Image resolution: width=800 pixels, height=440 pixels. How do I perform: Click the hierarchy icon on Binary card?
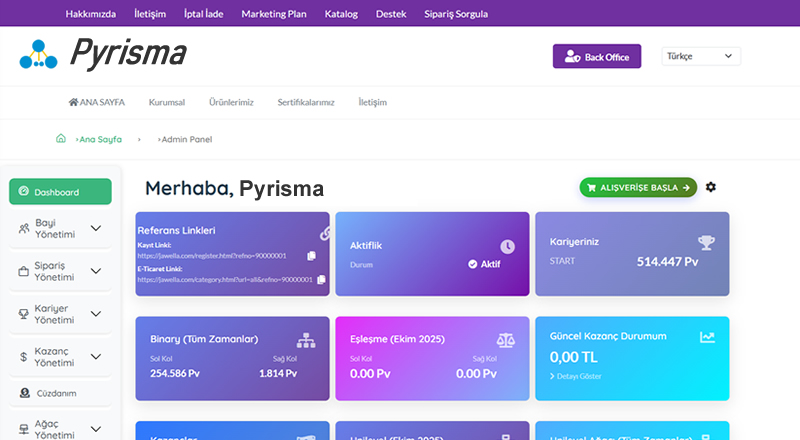coord(306,338)
